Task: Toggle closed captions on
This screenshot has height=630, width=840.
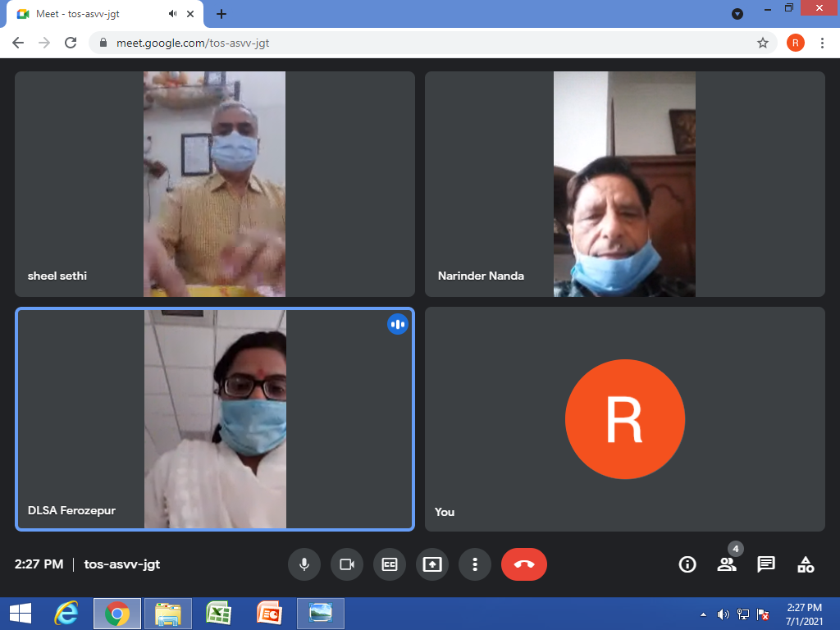Action: pyautogui.click(x=390, y=564)
